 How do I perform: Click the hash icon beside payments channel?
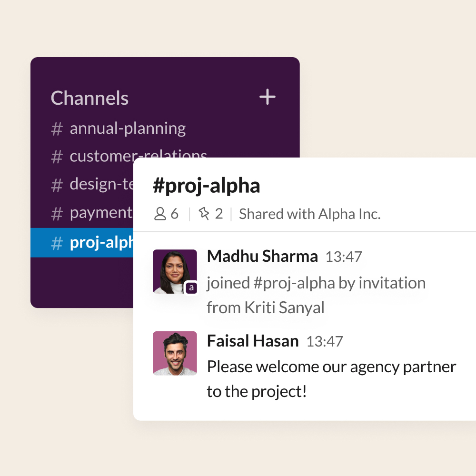(56, 213)
